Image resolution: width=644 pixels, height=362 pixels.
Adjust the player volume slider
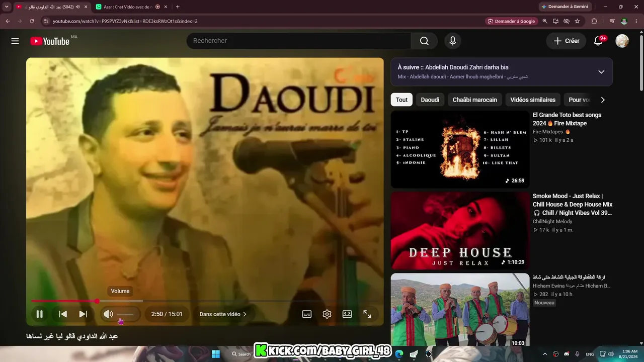pos(125,314)
